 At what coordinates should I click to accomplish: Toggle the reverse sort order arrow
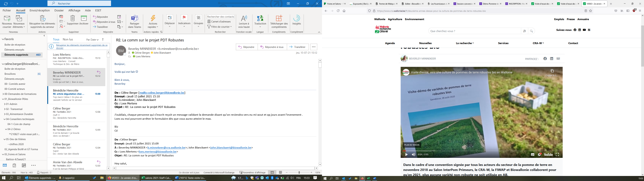(103, 39)
